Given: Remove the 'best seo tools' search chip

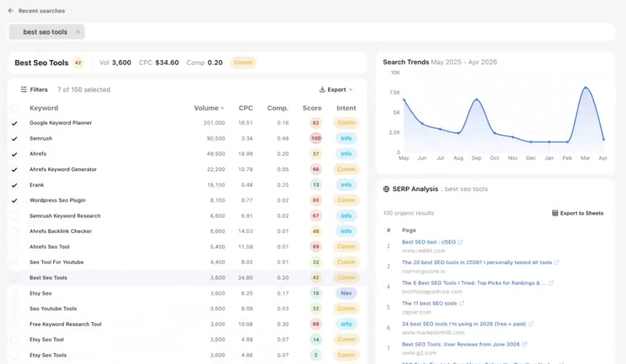Looking at the screenshot, I should pyautogui.click(x=78, y=32).
